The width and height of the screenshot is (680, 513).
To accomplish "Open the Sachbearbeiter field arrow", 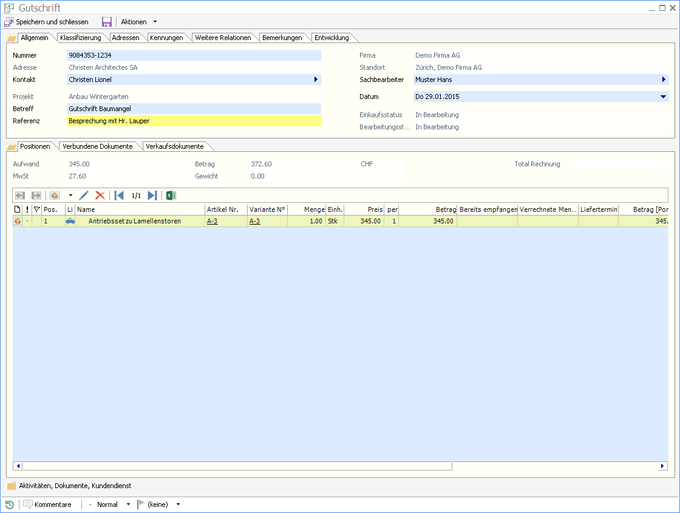I will (664, 79).
